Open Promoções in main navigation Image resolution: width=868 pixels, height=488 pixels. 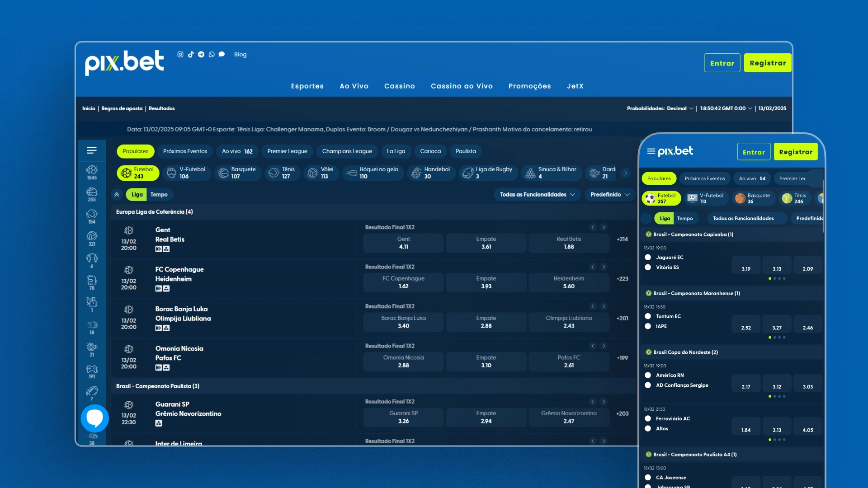[x=530, y=86]
